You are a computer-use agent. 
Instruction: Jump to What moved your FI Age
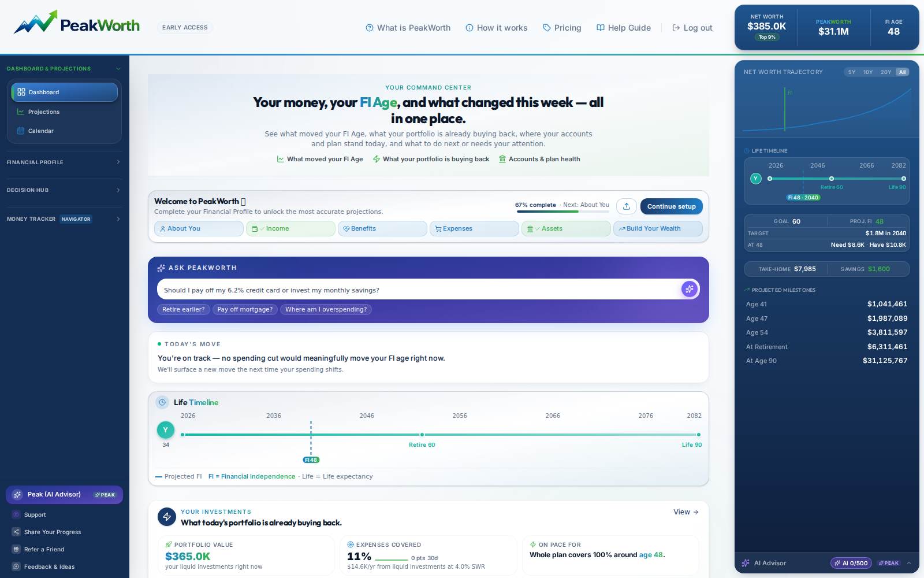coord(320,159)
